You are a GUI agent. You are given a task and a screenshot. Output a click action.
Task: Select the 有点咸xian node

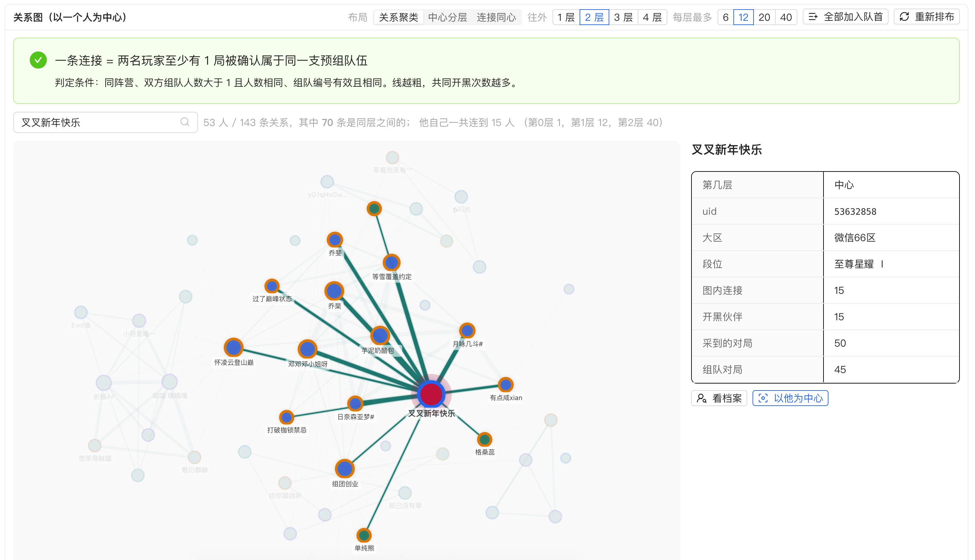tap(505, 385)
